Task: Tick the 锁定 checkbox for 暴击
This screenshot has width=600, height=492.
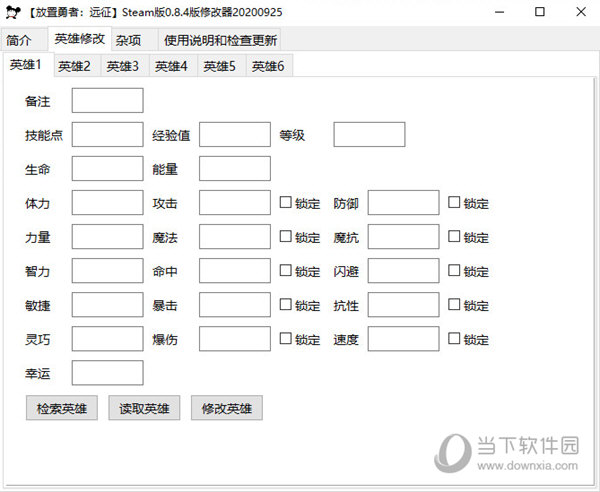Action: click(285, 305)
